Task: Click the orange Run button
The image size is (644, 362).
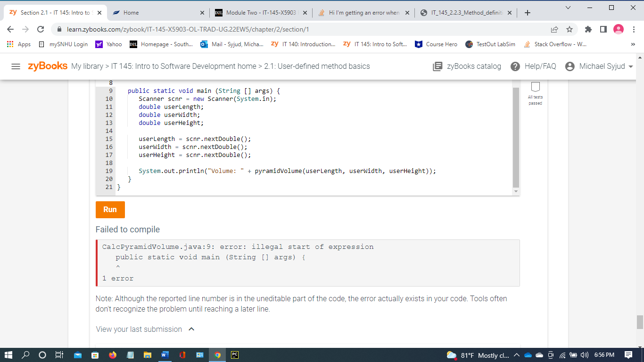Action: tap(110, 210)
